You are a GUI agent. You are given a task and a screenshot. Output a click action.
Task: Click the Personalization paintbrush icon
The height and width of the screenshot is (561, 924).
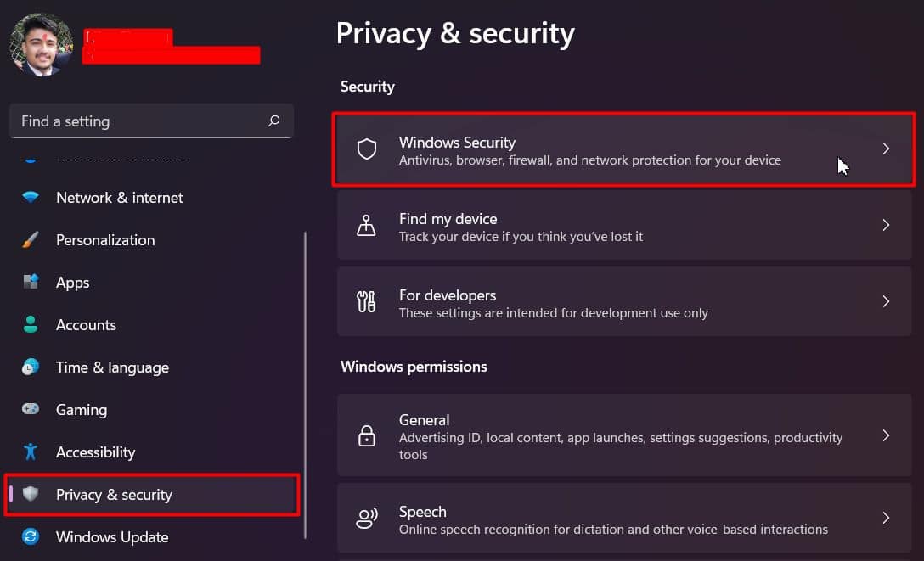point(31,240)
